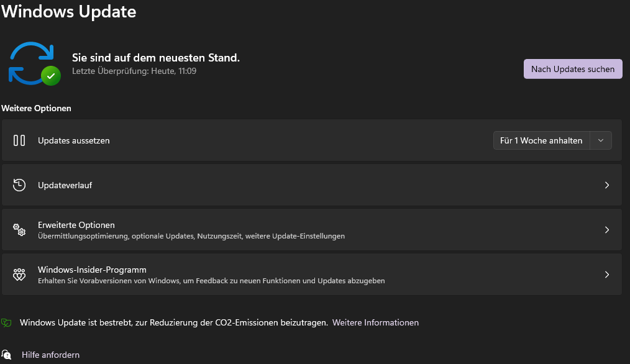630x364 pixels.
Task: Open Windows-Insider-Programm via right chevron
Action: [x=607, y=275]
